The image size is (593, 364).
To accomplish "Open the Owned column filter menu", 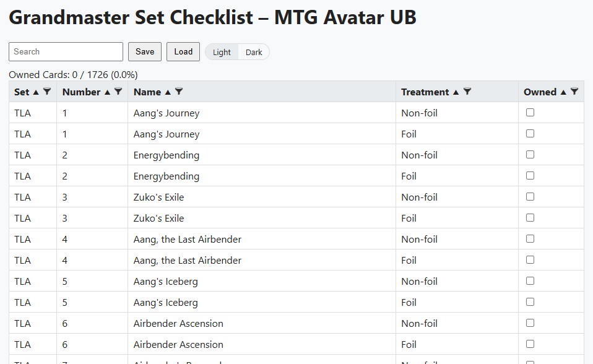I will 575,92.
